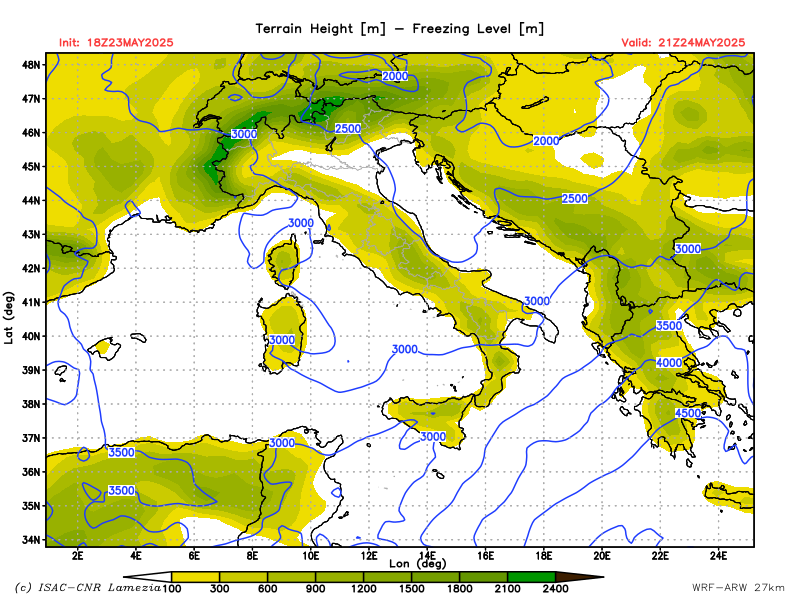Pick the yellow 100–300 colorbar segment
This screenshot has height=600, width=800.
tap(195, 577)
